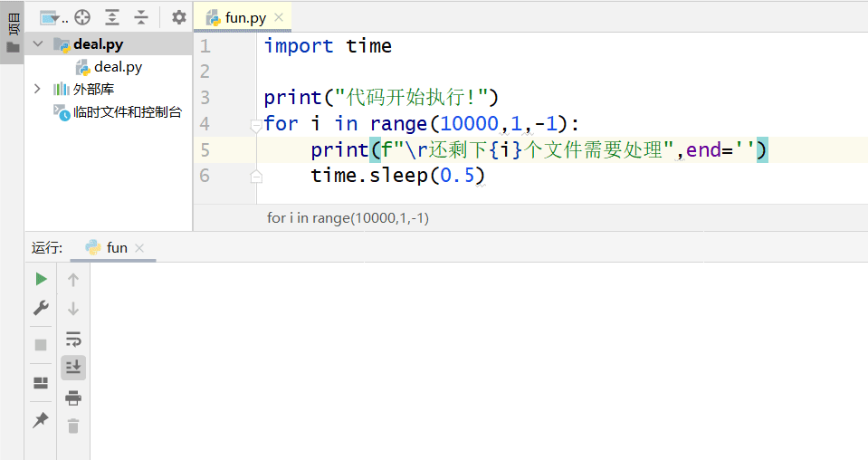Pin the fun run tab

(41, 420)
